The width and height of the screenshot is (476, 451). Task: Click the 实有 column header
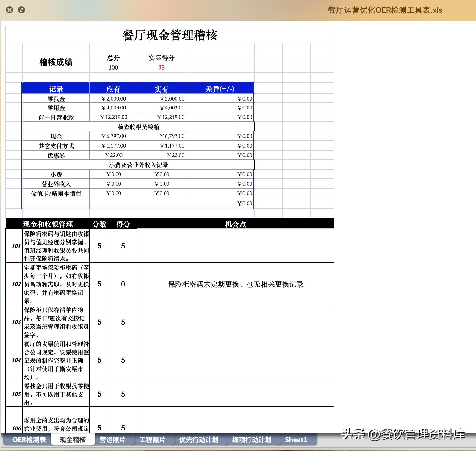[x=162, y=89]
